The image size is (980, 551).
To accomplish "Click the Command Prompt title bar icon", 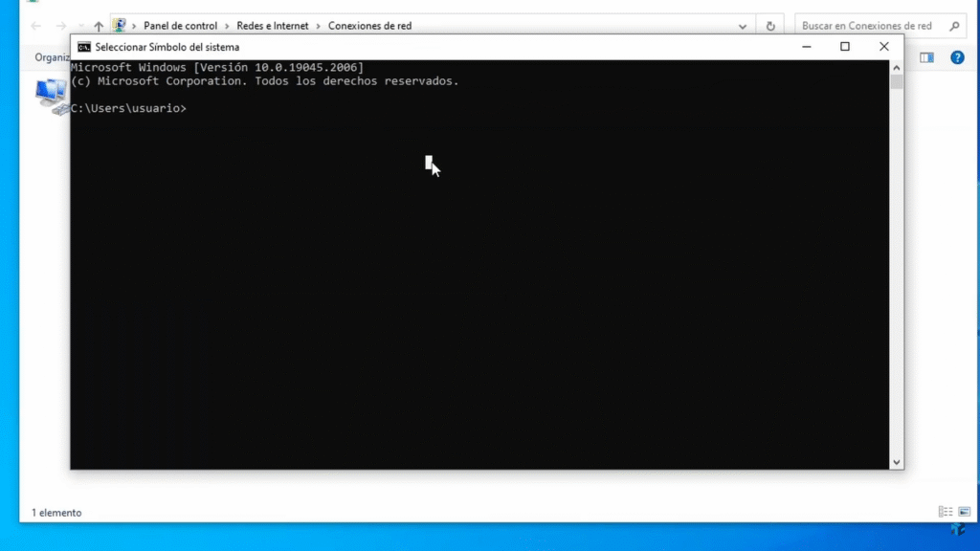I will (x=84, y=47).
